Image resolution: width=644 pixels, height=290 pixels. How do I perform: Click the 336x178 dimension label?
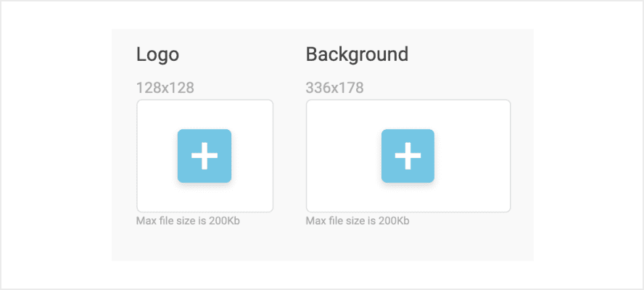click(334, 88)
